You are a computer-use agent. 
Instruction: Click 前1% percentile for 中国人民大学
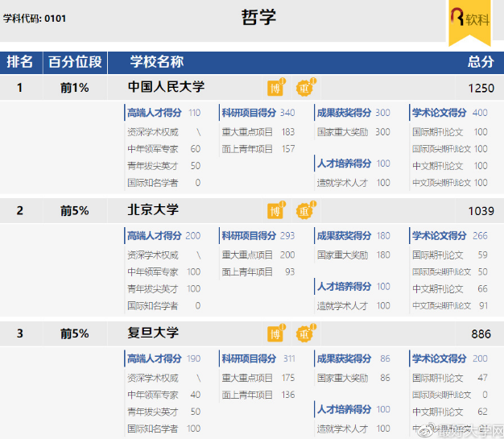(x=75, y=88)
